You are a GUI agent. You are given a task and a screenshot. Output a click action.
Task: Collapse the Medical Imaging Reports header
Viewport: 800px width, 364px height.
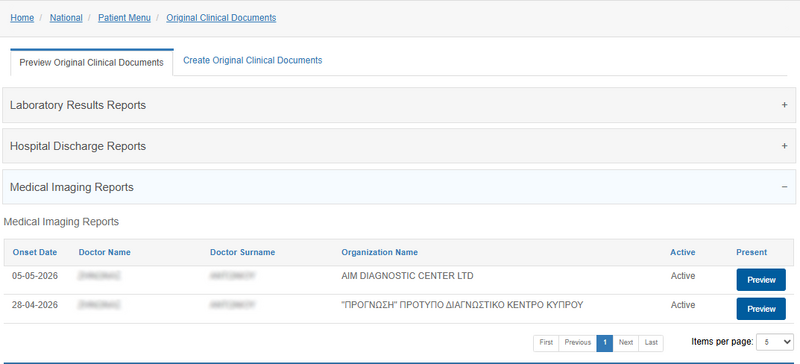(399, 187)
